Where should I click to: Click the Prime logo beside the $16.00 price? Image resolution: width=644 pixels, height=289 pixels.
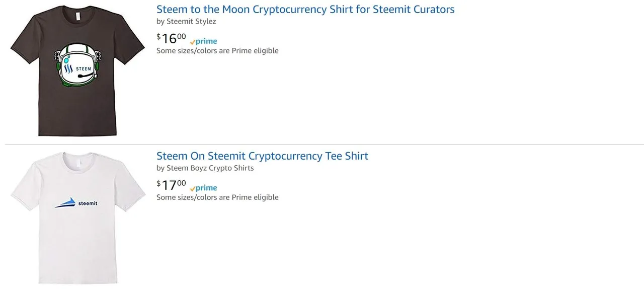(x=203, y=41)
